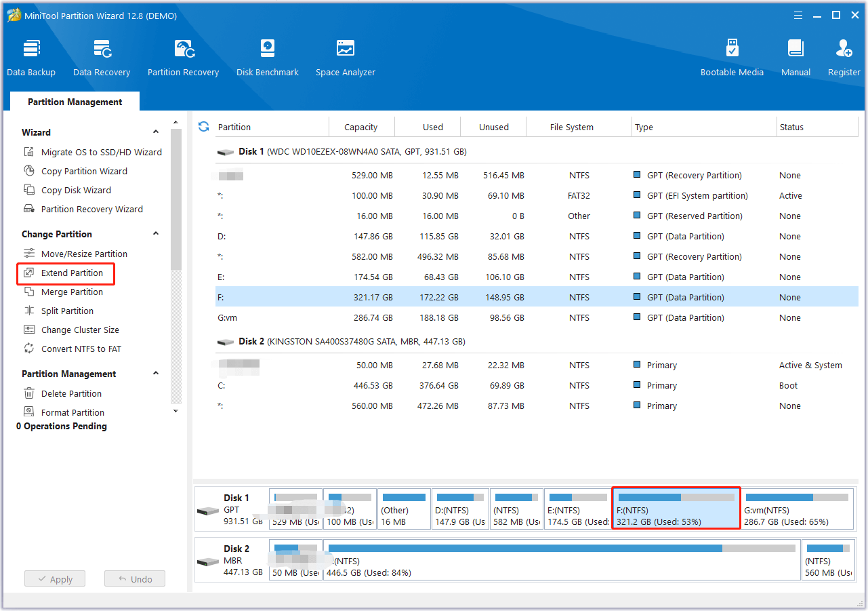Open the title bar hamburger menu
Viewport: 868px width, 611px height.
coord(799,15)
